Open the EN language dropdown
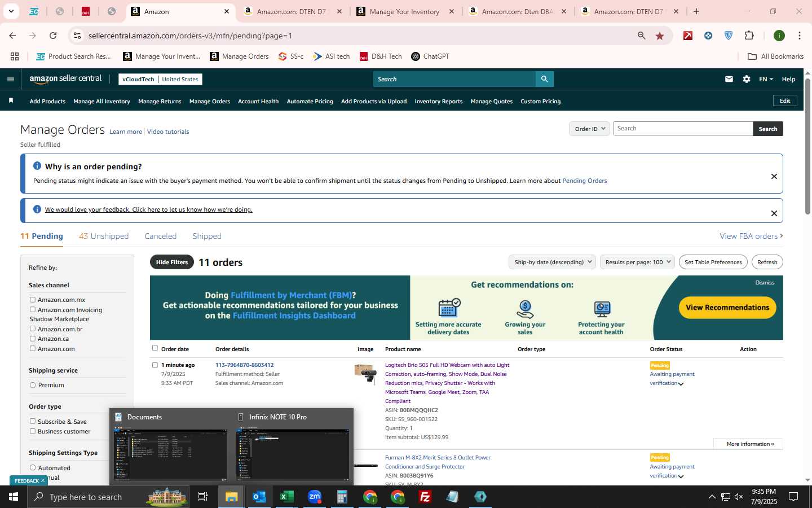 766,79
